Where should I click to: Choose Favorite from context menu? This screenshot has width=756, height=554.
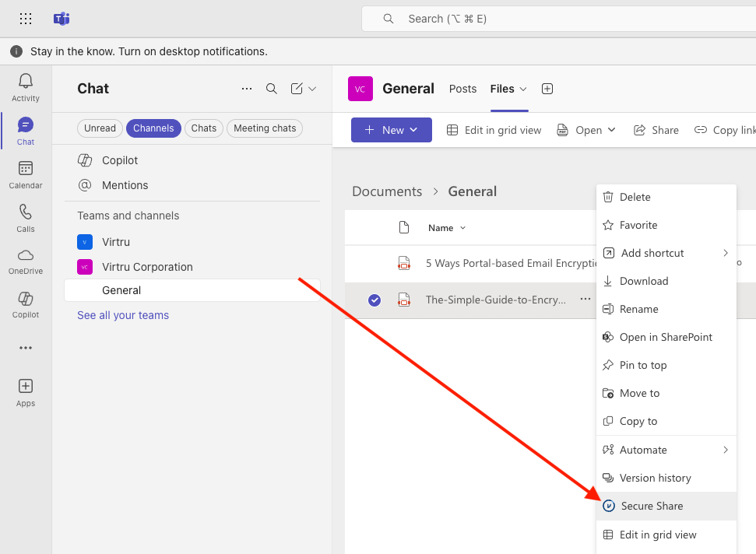666,225
